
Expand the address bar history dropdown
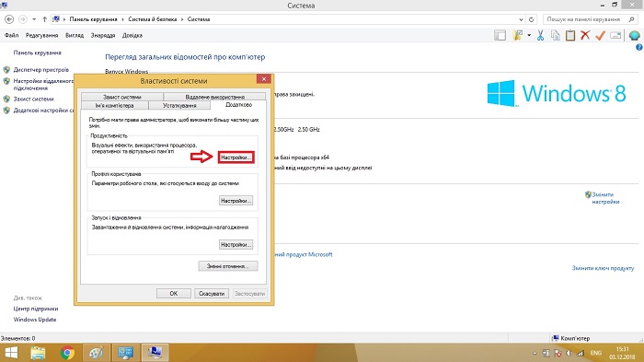coord(521,19)
